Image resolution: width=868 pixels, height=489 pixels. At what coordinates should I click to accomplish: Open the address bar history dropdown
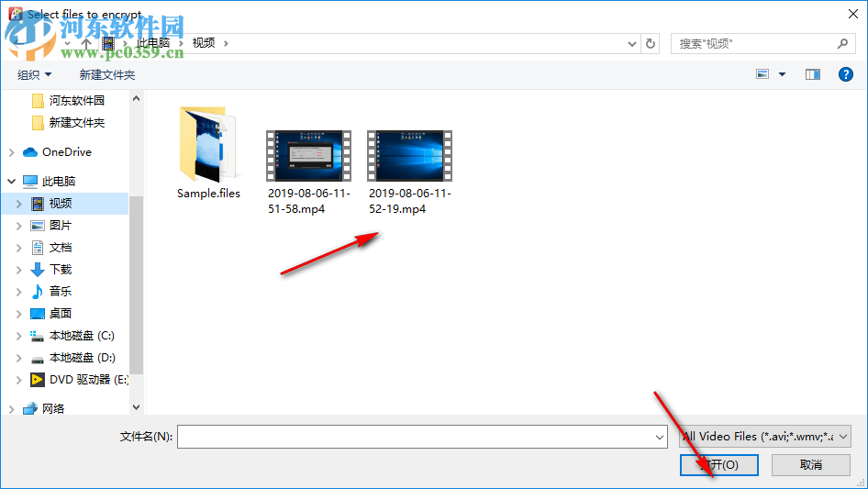[x=631, y=44]
